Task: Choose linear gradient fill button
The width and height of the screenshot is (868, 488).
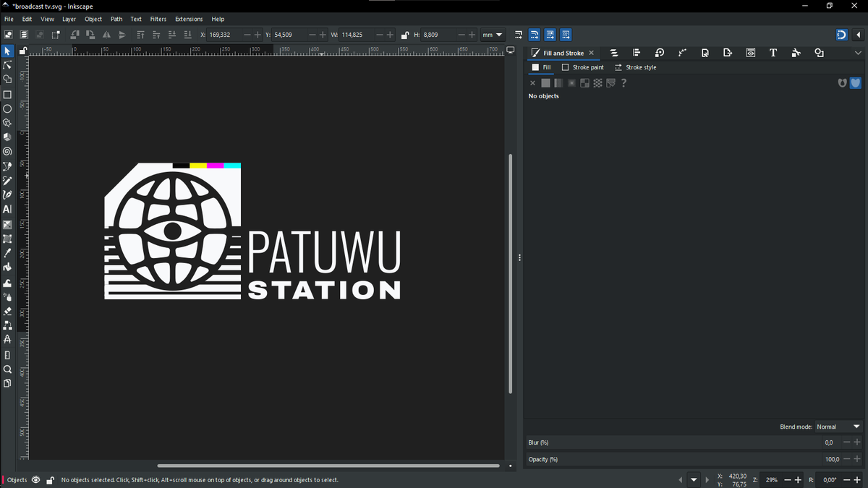Action: [558, 83]
